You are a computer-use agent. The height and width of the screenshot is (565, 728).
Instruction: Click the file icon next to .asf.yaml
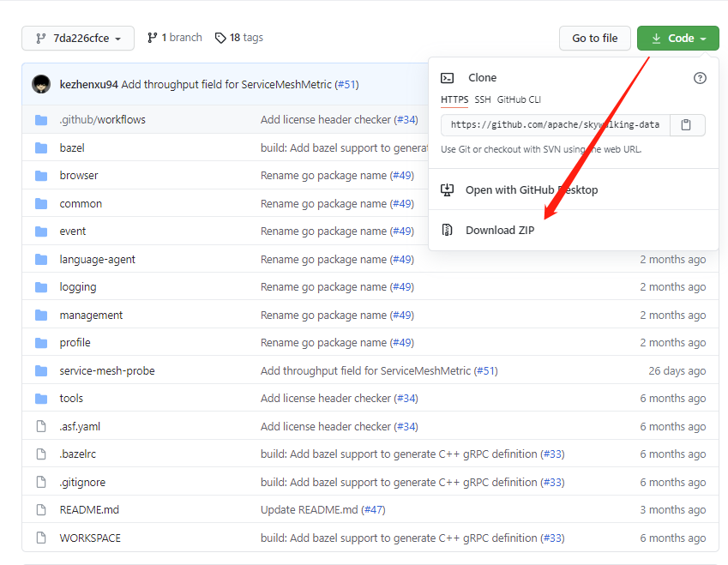pos(41,426)
